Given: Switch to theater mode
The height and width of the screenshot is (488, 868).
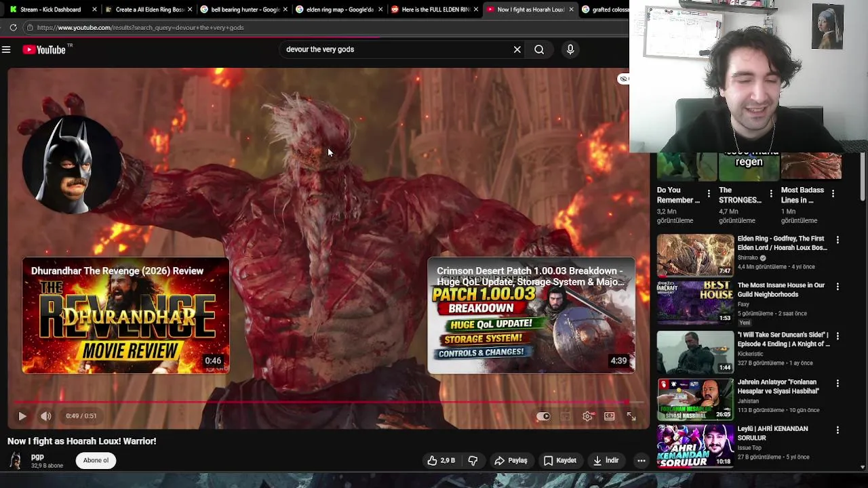Looking at the screenshot, I should [x=610, y=416].
